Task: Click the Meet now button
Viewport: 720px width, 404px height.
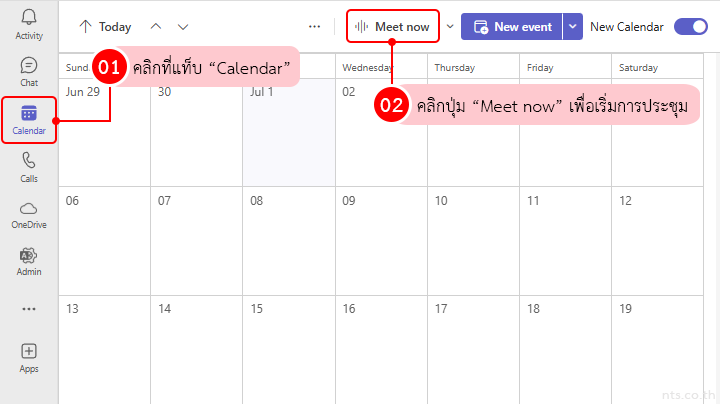Action: (x=393, y=27)
